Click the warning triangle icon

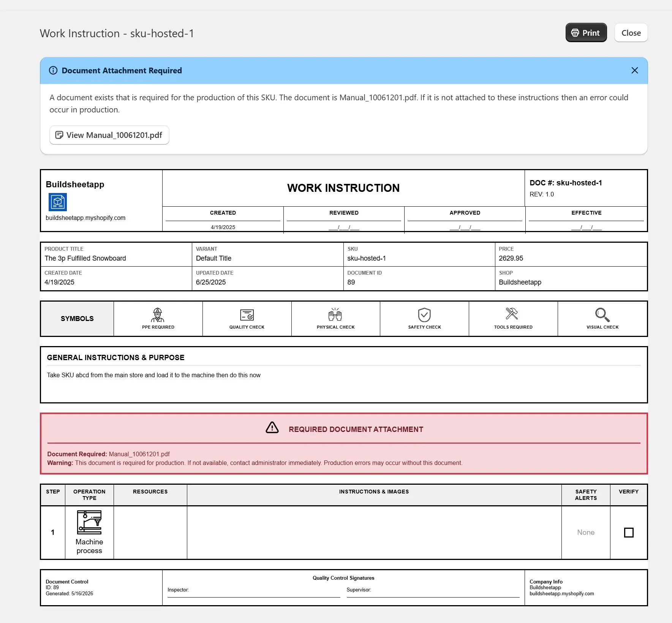click(272, 428)
